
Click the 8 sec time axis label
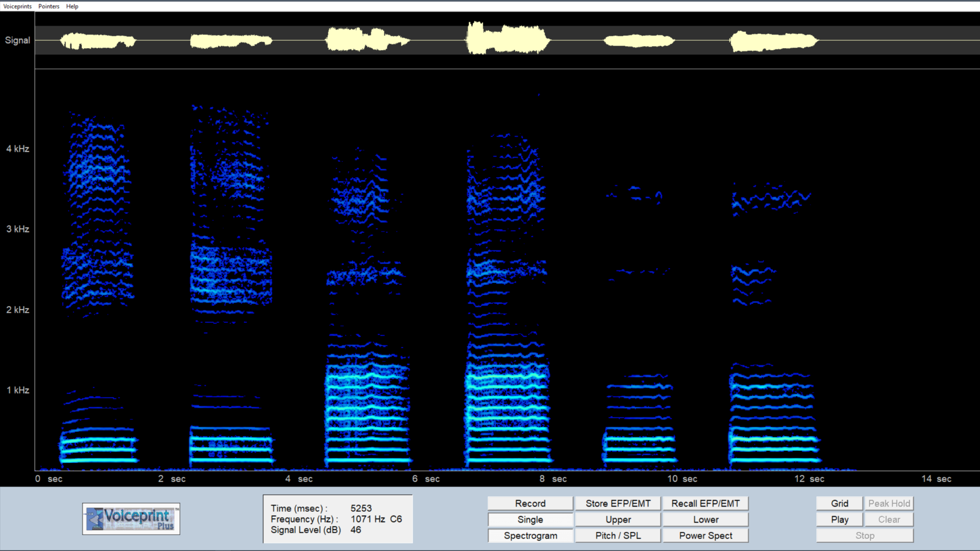553,479
